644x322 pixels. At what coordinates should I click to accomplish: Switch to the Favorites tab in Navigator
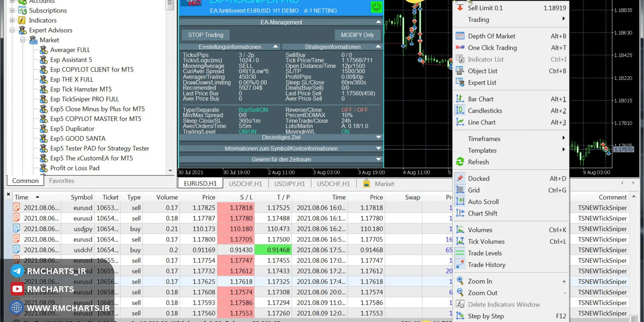pyautogui.click(x=62, y=181)
